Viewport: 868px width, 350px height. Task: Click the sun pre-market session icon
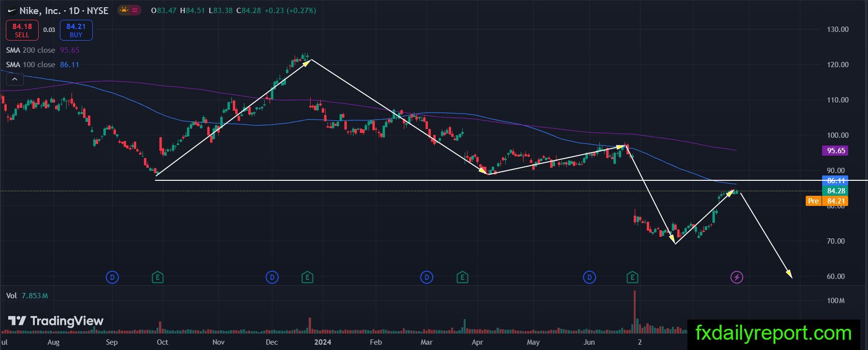tap(125, 10)
